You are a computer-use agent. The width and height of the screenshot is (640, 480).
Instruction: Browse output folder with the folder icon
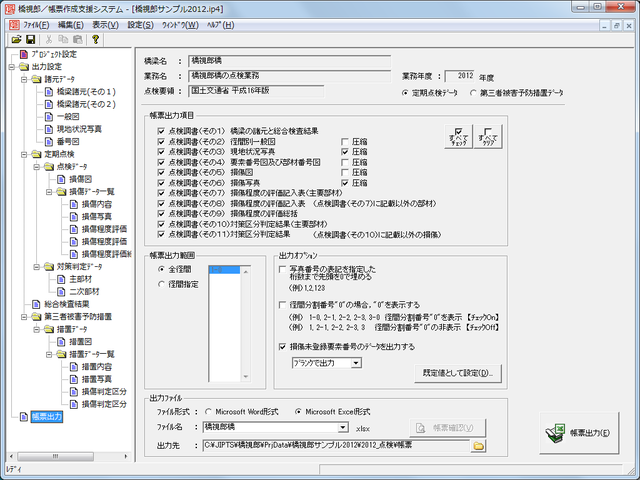pos(479,444)
